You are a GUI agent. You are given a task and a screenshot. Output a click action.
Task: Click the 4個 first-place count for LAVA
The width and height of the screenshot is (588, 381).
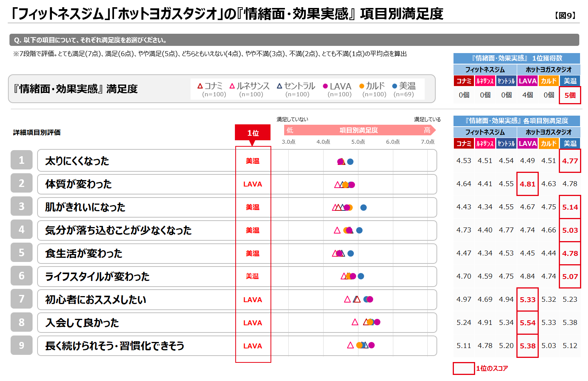pos(527,95)
